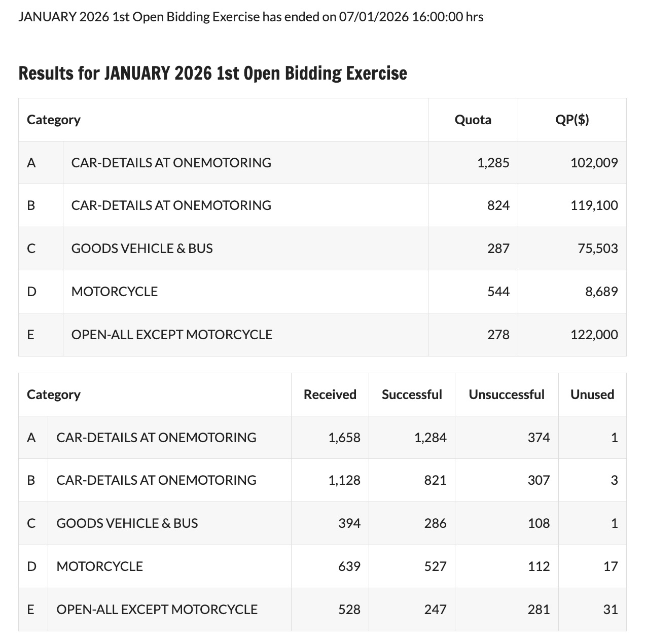Screen dimensions: 646x644
Task: Select the Motorcycle label in bids table
Action: click(99, 566)
